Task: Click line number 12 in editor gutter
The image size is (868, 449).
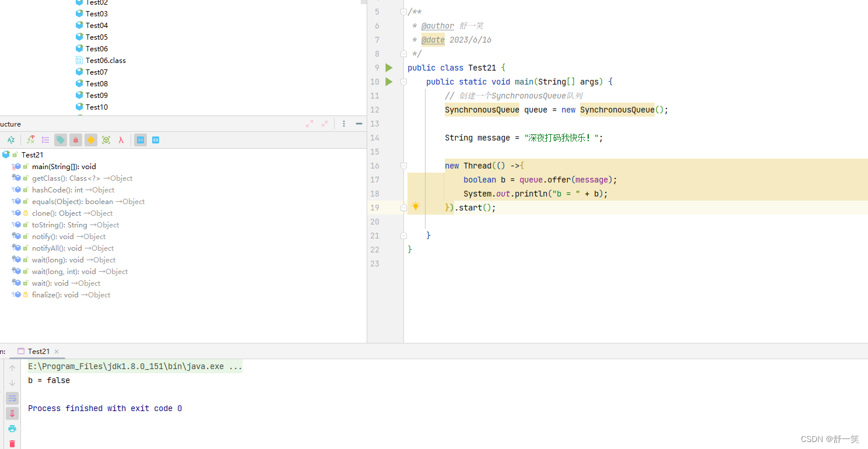Action: click(374, 110)
